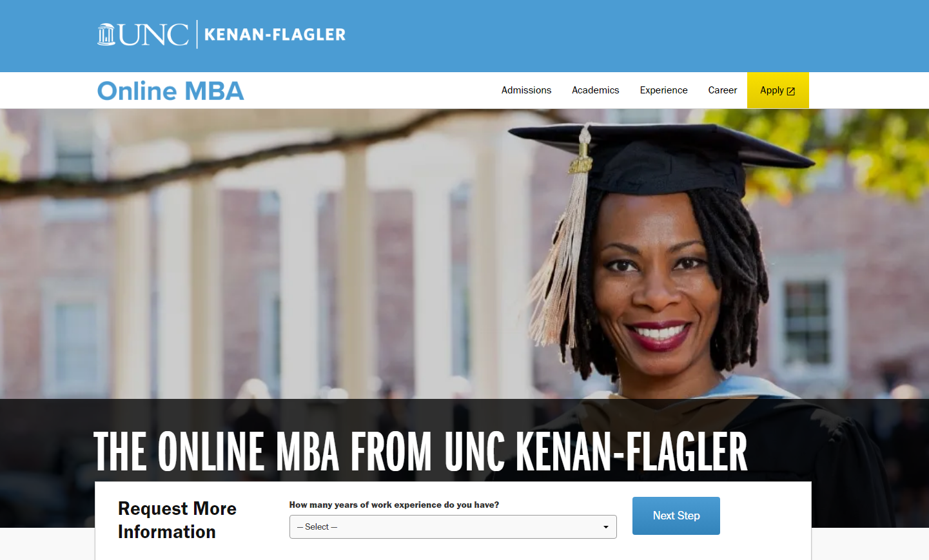Click the vertical divider in header logo
This screenshot has height=560, width=929.
(x=197, y=34)
